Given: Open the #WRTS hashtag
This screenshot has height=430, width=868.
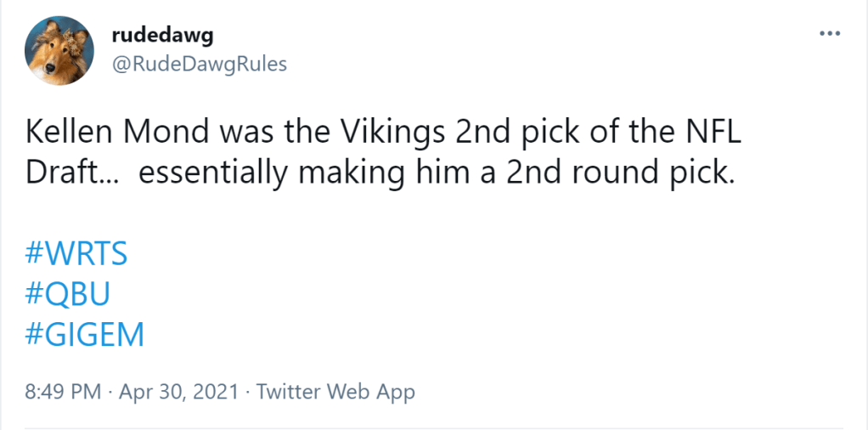Looking at the screenshot, I should point(76,255).
